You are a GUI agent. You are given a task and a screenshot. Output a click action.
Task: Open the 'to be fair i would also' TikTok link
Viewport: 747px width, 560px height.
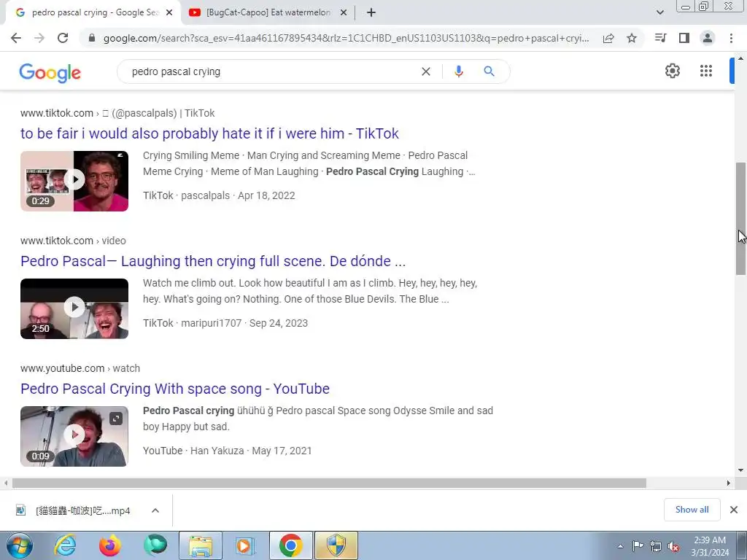(x=209, y=133)
